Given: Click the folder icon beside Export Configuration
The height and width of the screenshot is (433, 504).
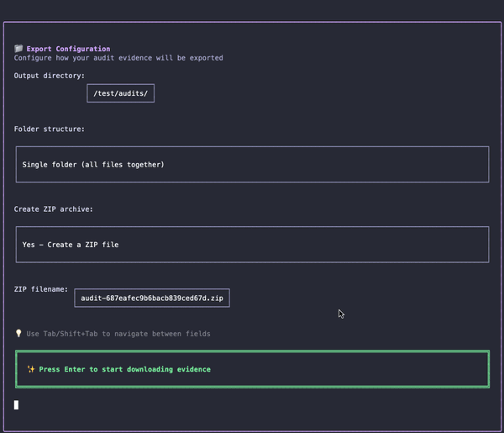Looking at the screenshot, I should [18, 49].
